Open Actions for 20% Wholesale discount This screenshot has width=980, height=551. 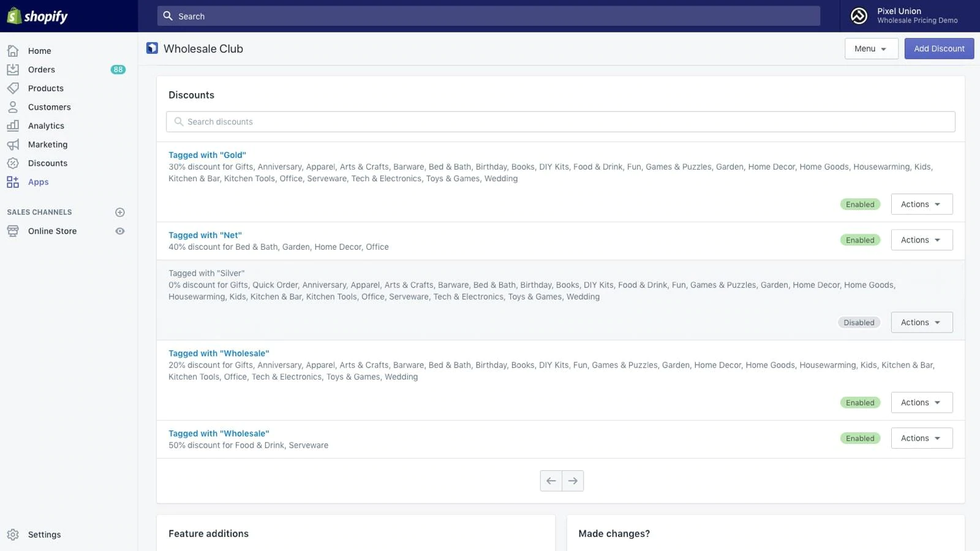[x=921, y=403]
